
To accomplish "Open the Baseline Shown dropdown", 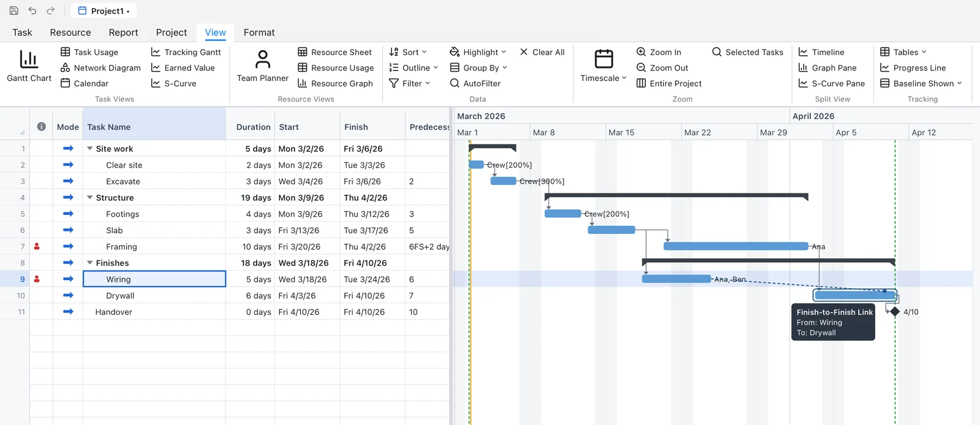I will [921, 83].
